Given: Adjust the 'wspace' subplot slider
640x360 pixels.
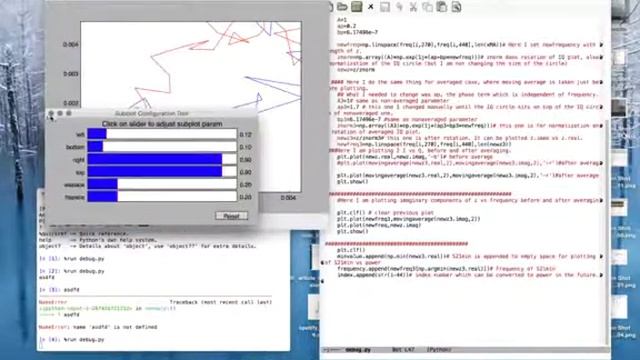Looking at the screenshot, I should (162, 184).
